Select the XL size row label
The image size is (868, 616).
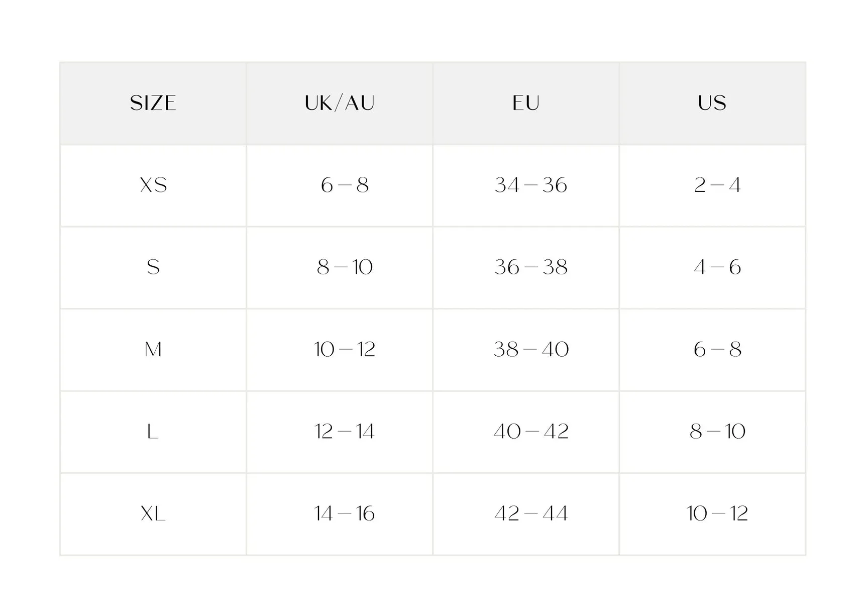(153, 514)
